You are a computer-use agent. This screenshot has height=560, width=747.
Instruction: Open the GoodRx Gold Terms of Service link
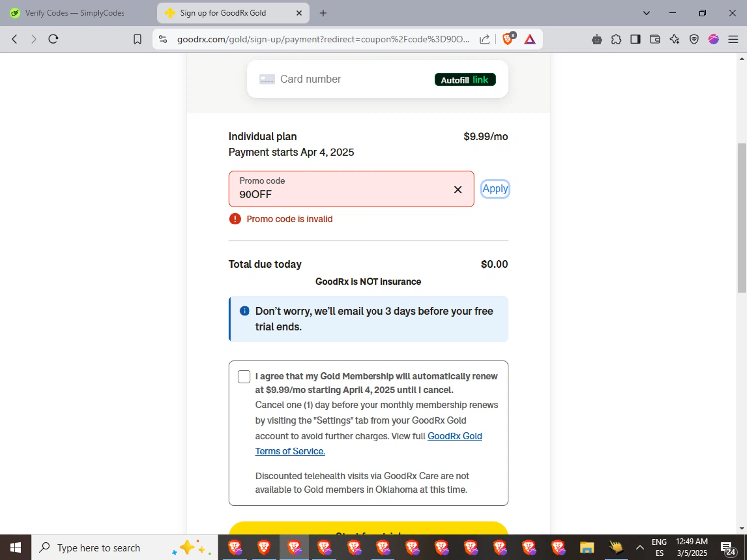click(369, 444)
